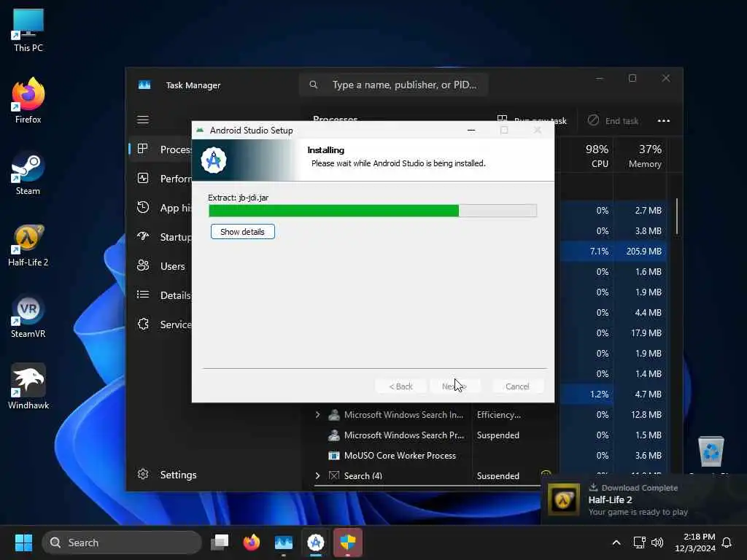Image resolution: width=747 pixels, height=560 pixels.
Task: Click End task in Task Manager
Action: pyautogui.click(x=613, y=120)
